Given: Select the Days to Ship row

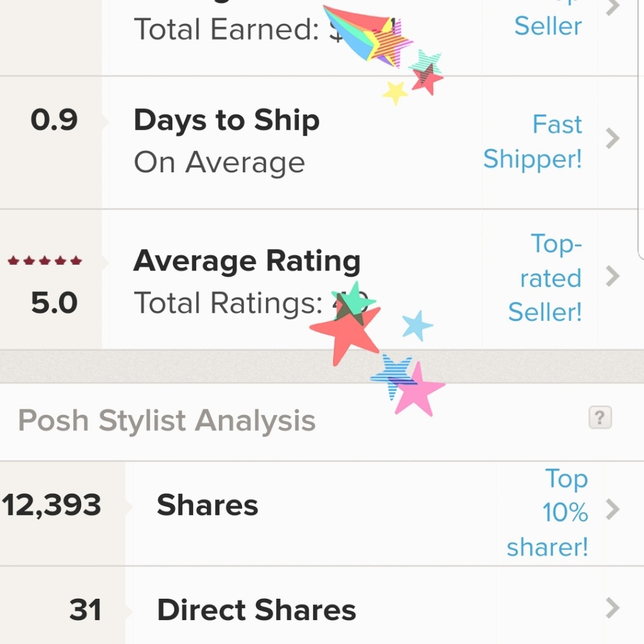Looking at the screenshot, I should pos(226,120).
